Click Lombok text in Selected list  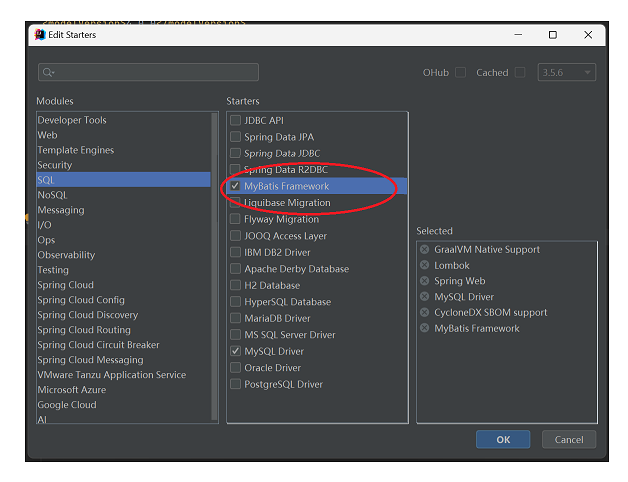coord(452,265)
